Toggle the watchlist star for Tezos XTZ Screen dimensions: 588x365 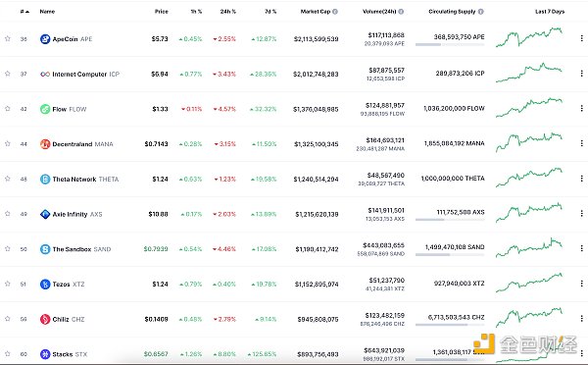pos(8,284)
